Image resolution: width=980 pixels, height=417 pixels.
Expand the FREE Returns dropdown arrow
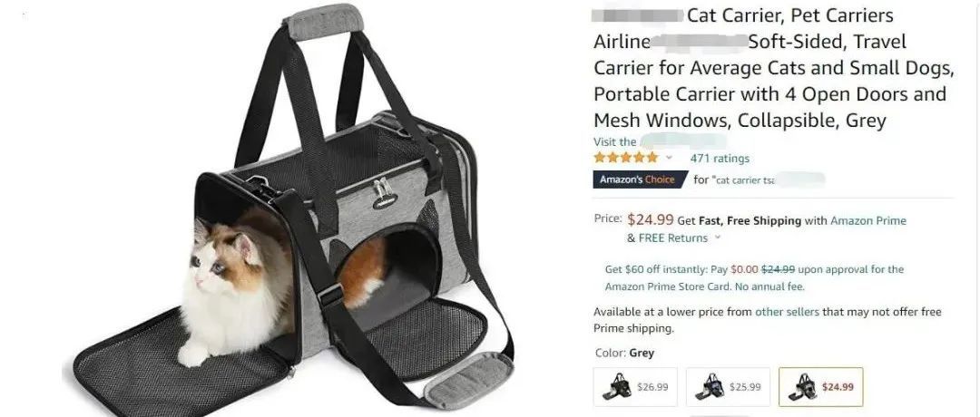718,238
